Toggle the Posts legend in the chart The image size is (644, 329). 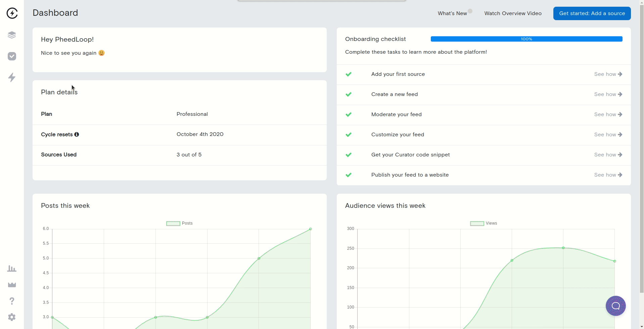[180, 223]
